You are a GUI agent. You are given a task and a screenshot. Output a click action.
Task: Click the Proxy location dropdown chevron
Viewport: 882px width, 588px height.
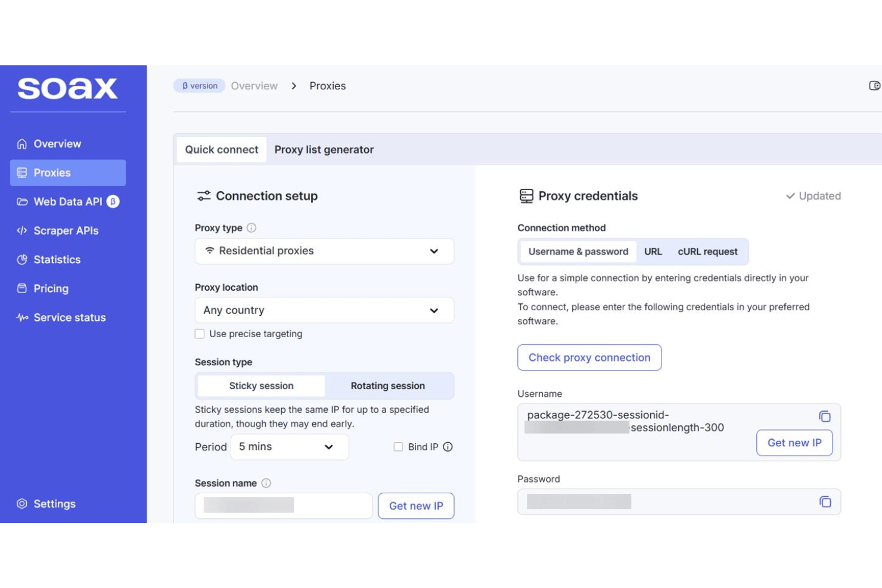point(434,310)
